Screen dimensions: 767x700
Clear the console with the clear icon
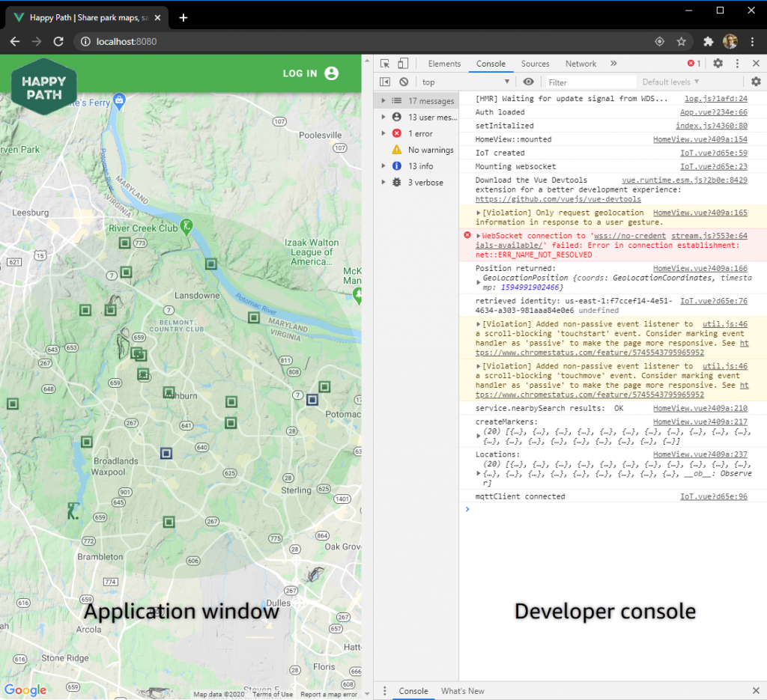[404, 81]
